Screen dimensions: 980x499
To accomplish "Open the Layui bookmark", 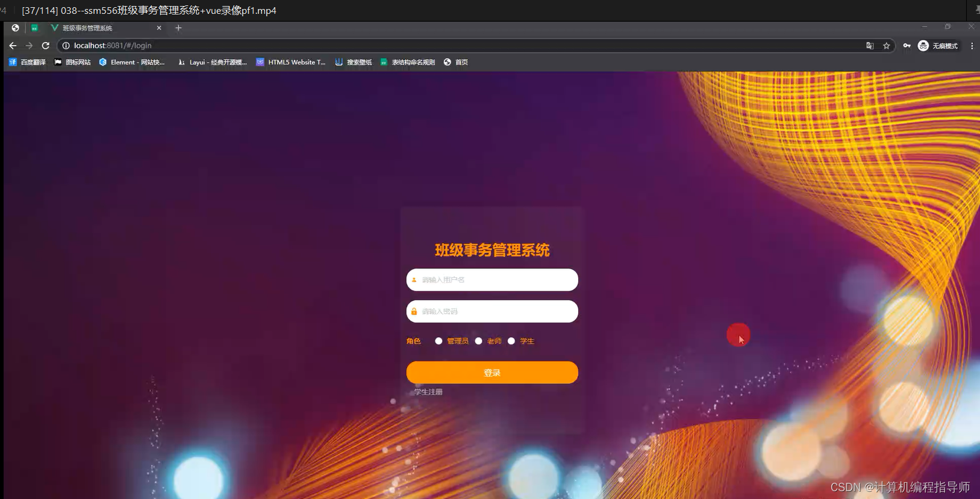I will click(x=213, y=62).
